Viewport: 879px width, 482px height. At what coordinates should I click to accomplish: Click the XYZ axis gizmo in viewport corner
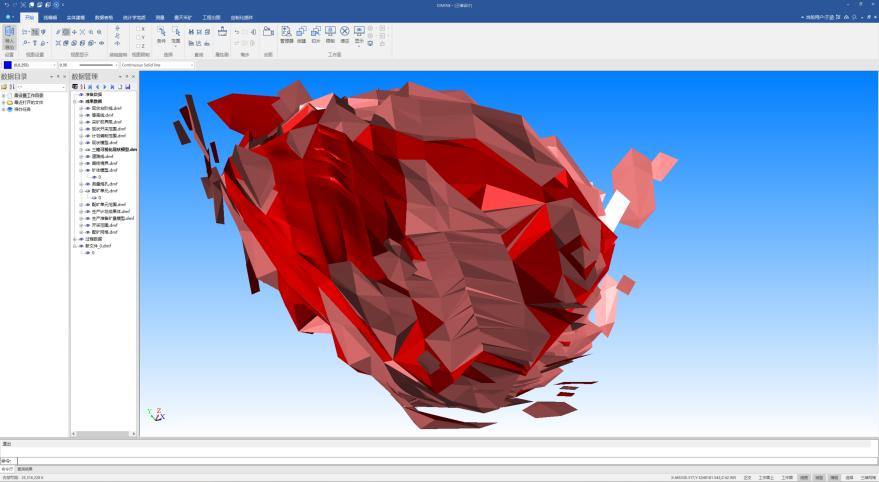(156, 413)
